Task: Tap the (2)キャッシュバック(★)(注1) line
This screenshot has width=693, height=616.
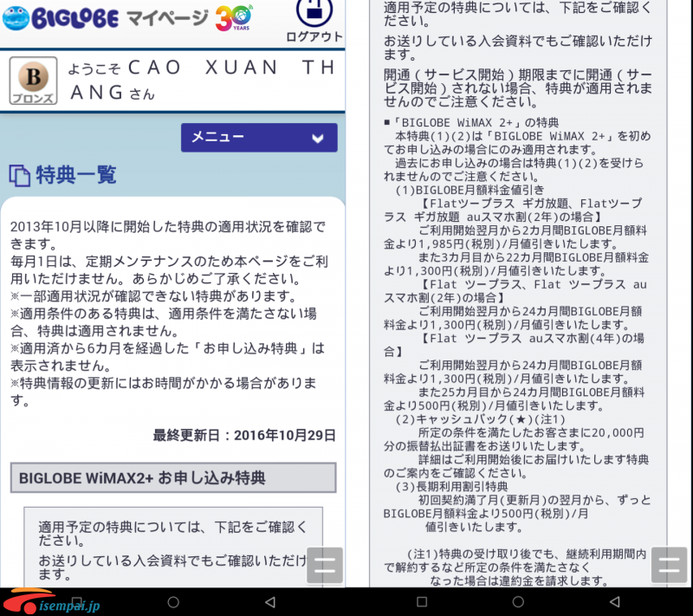Action: click(480, 419)
